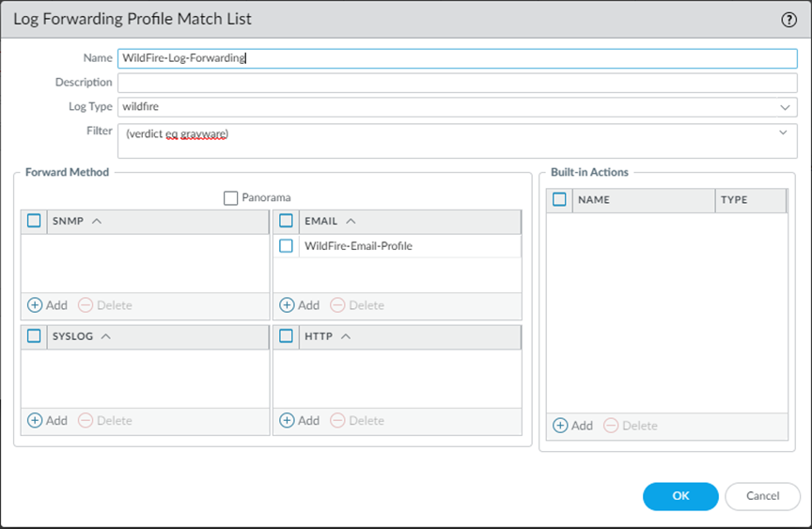
Task: Enable the Panorama checkbox
Action: click(x=231, y=198)
